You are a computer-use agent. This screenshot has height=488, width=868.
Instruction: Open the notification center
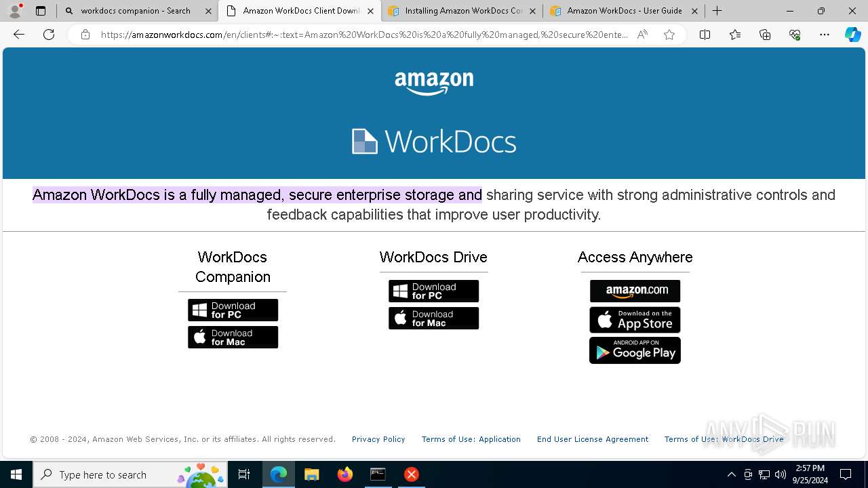point(846,474)
